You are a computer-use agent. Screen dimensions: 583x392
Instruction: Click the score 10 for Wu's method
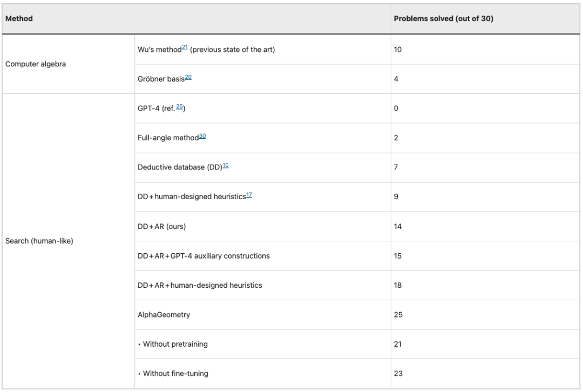398,50
